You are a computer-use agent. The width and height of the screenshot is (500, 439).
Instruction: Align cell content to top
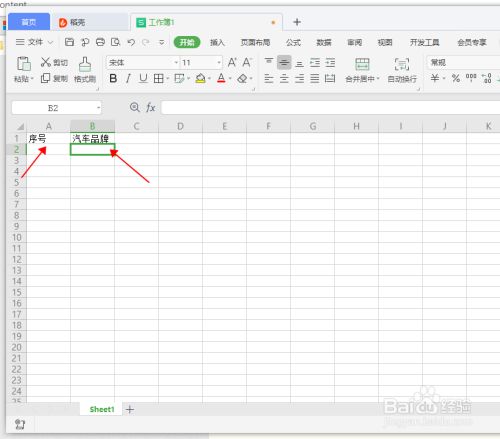coord(269,62)
